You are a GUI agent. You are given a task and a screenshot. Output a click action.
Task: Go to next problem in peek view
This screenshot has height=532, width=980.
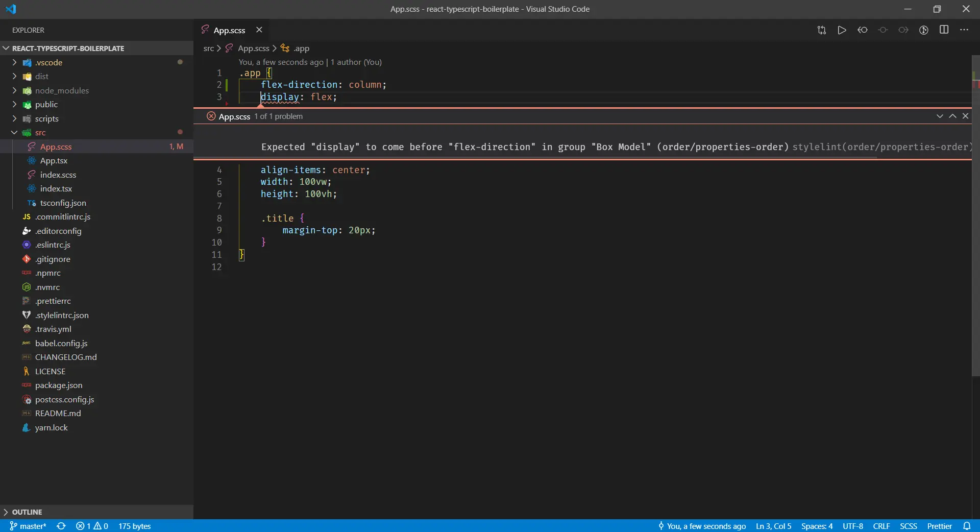(940, 116)
